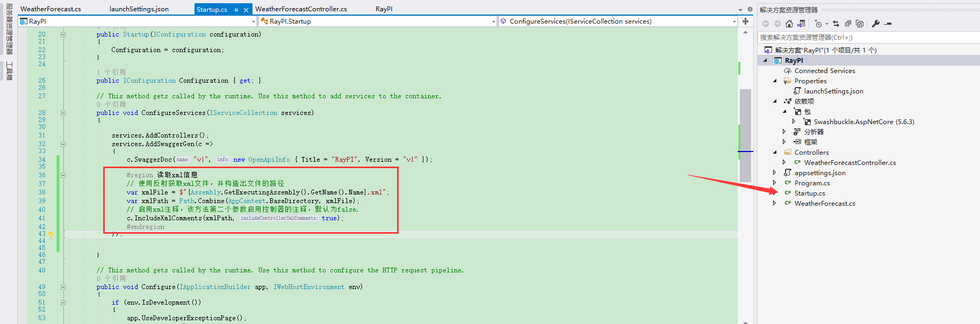The width and height of the screenshot is (980, 324).
Task: Go back in Solution Explorer
Action: [766, 24]
